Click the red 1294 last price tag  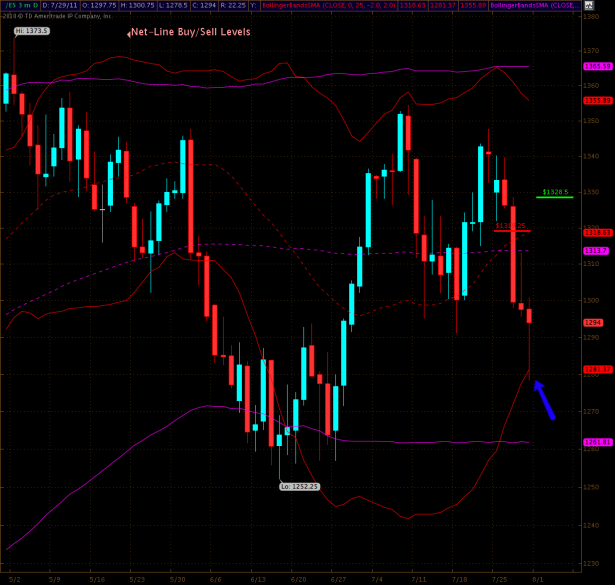(x=594, y=322)
